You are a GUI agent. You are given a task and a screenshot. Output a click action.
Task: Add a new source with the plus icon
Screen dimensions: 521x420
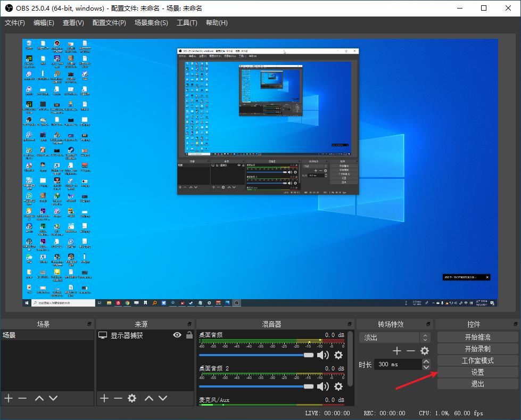[104, 398]
